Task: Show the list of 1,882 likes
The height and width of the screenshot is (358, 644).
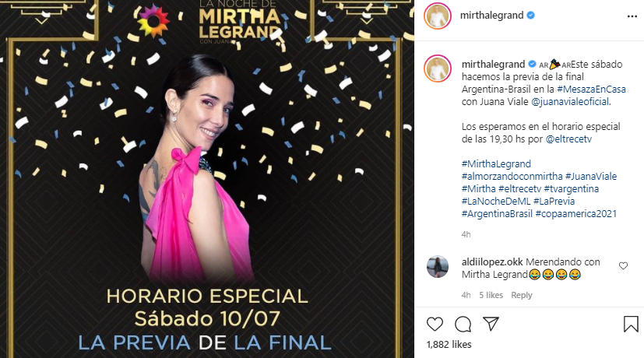Action: (449, 345)
